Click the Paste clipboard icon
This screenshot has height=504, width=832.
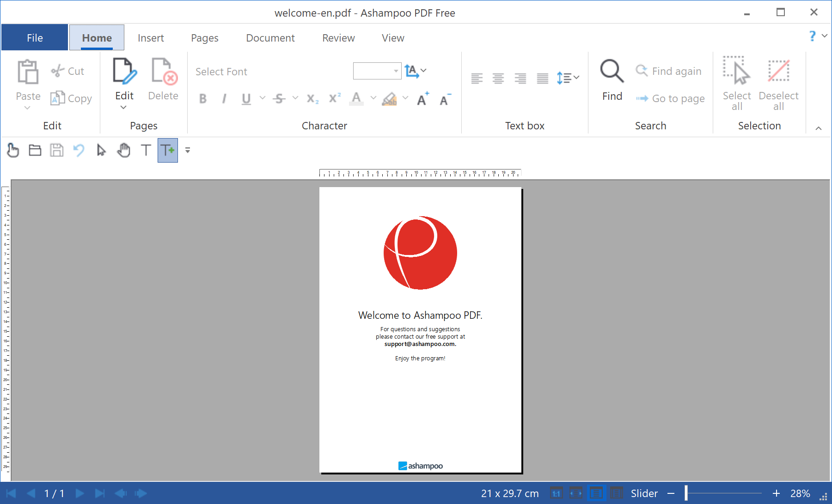point(28,72)
